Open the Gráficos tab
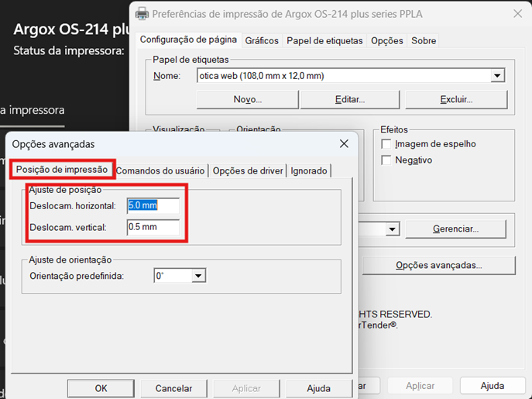532x399 pixels. (262, 41)
